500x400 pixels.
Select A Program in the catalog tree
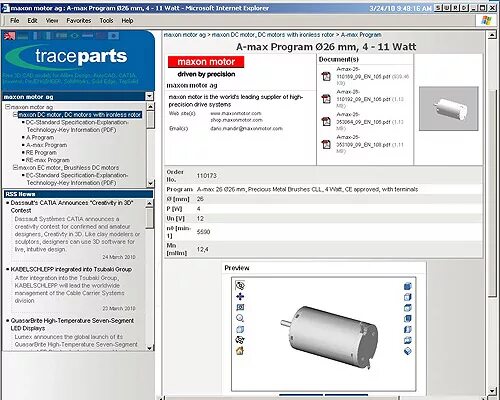click(40, 137)
